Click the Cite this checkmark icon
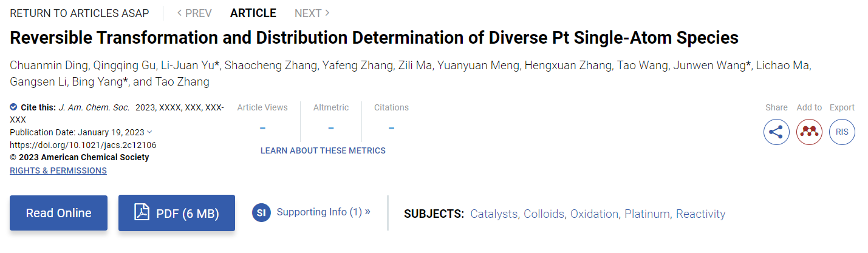 pos(13,107)
